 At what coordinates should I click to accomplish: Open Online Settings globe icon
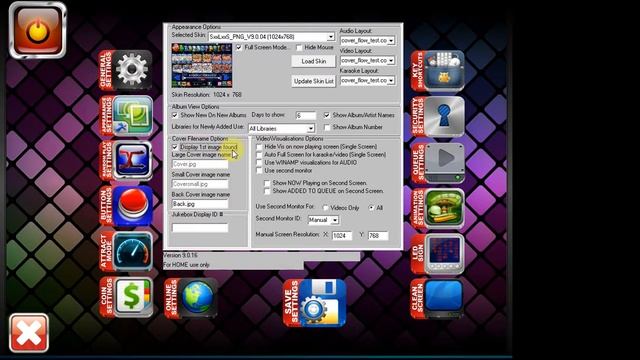(191, 298)
